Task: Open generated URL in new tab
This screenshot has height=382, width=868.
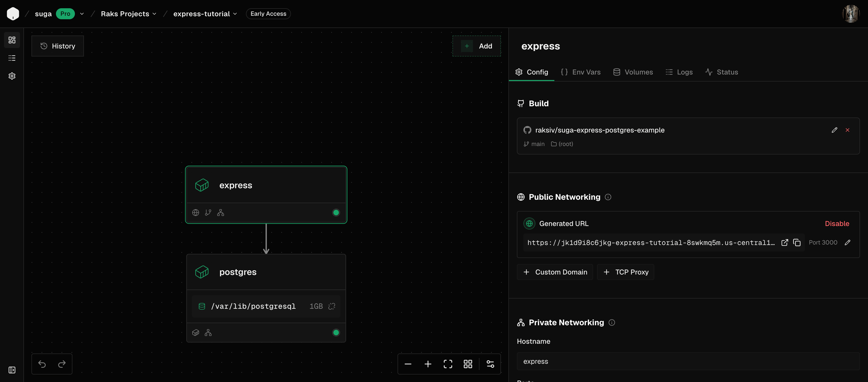Action: (784, 242)
